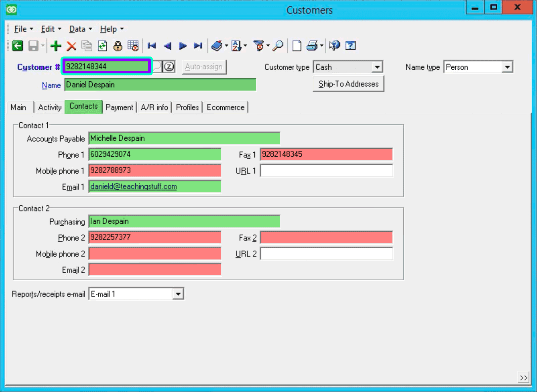Click the red X delete record icon
The width and height of the screenshot is (537, 392).
[71, 46]
